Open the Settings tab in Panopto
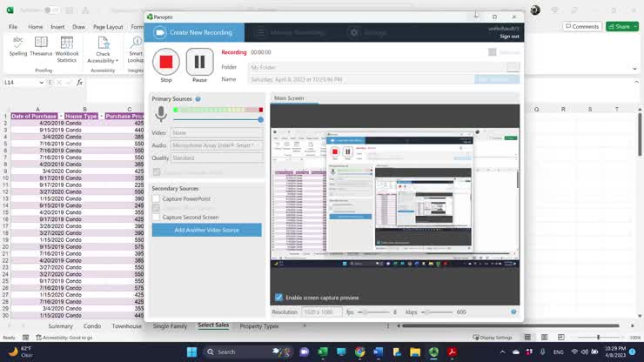The width and height of the screenshot is (644, 362). click(x=367, y=32)
